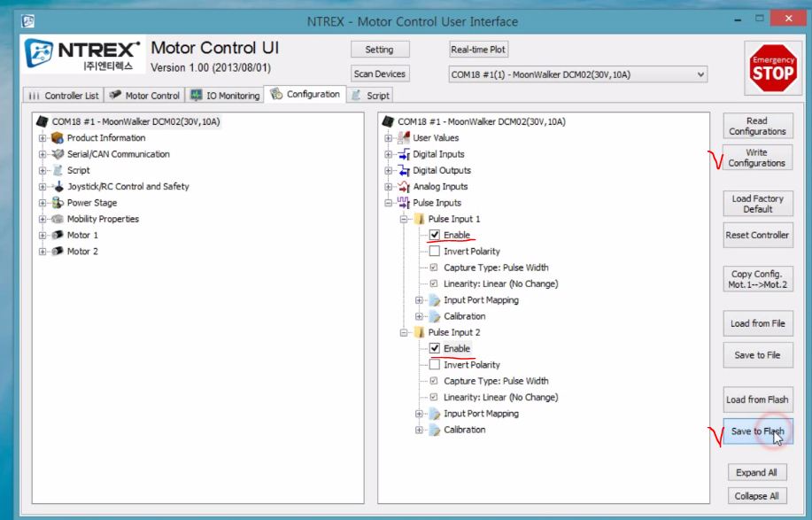Toggle Linearity checkbox of Pulse Input 1
The width and height of the screenshot is (812, 520).
click(x=434, y=283)
